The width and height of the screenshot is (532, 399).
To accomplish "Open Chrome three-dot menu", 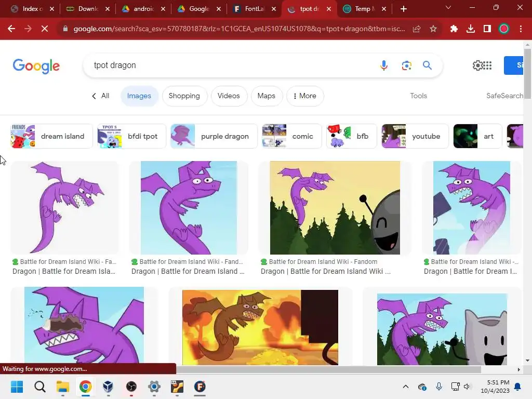I will 521,29.
